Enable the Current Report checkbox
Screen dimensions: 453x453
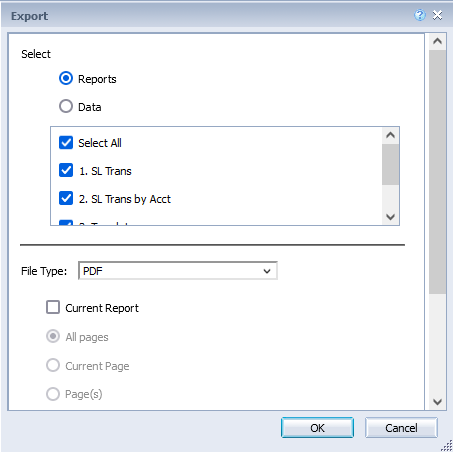pyautogui.click(x=53, y=307)
